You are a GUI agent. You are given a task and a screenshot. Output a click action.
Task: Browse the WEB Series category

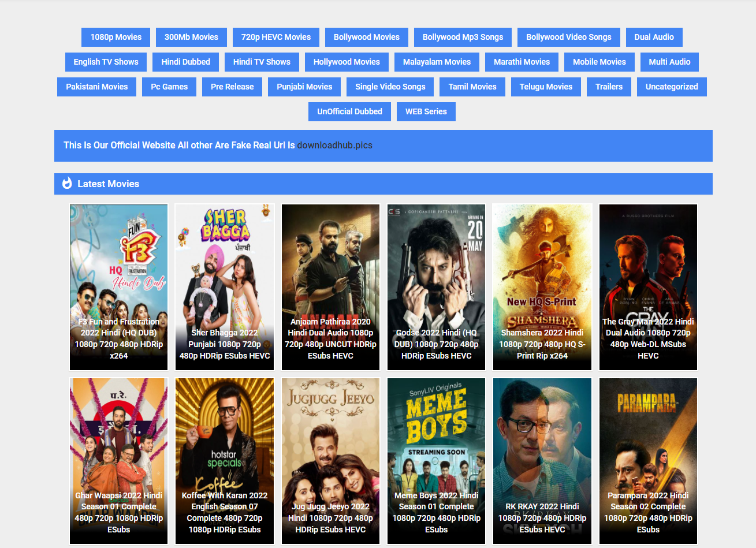[x=426, y=111]
